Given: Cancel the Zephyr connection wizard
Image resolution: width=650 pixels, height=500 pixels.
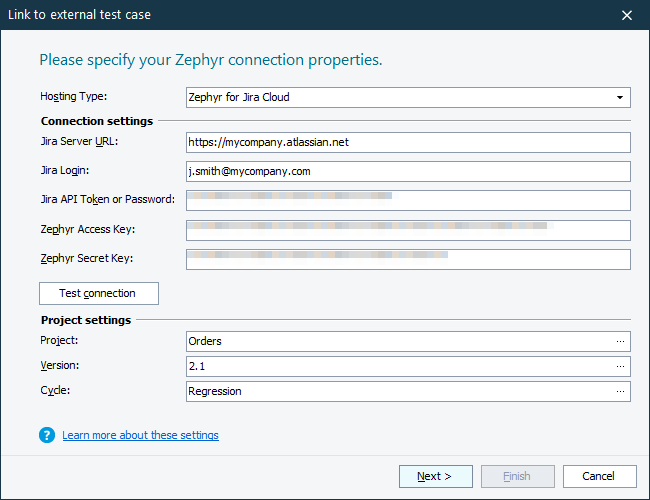Looking at the screenshot, I should coord(599,476).
